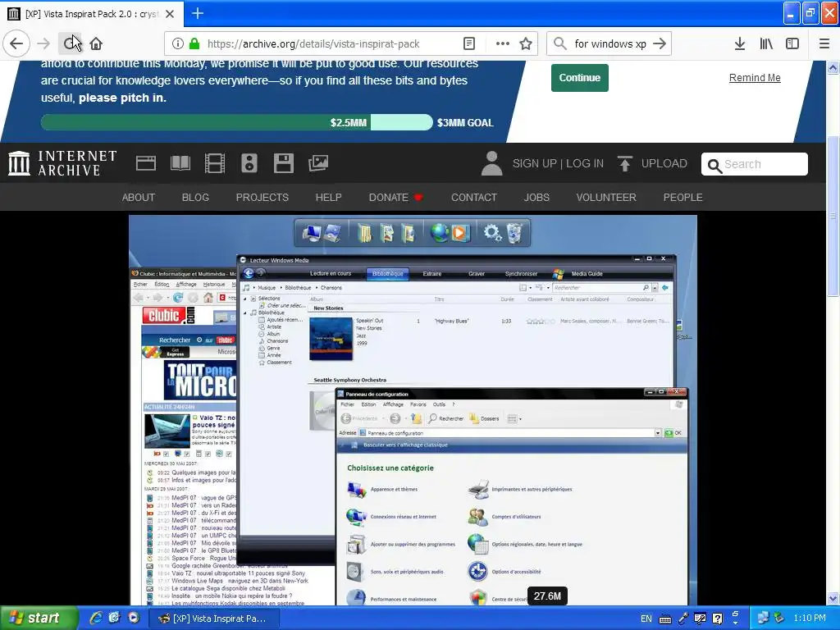Open the ABOUT menu item
The width and height of the screenshot is (840, 630).
click(x=138, y=197)
